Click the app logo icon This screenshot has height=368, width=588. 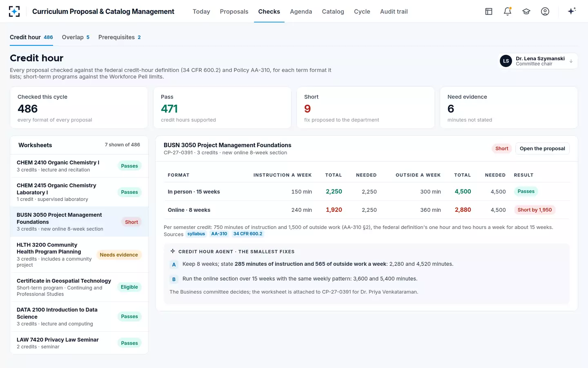(14, 11)
